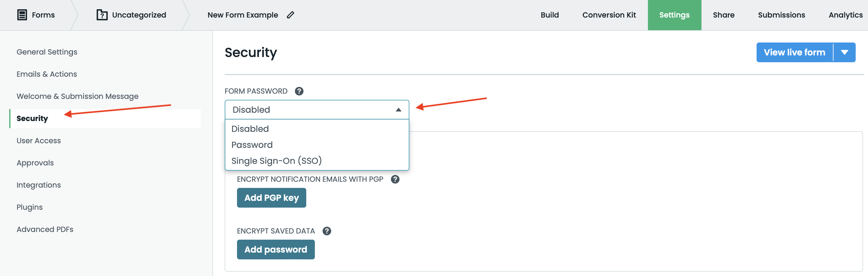The image size is (868, 276).
Task: Switch to the Build tab
Action: [549, 15]
